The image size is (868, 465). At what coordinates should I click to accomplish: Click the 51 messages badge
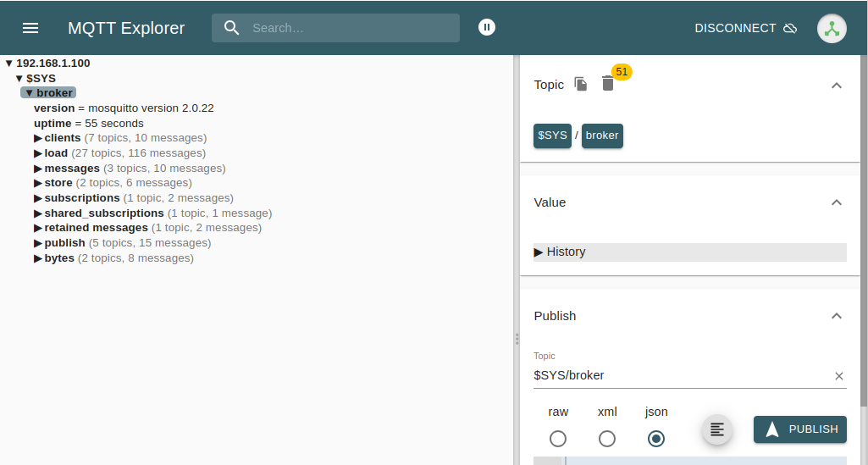pos(622,72)
